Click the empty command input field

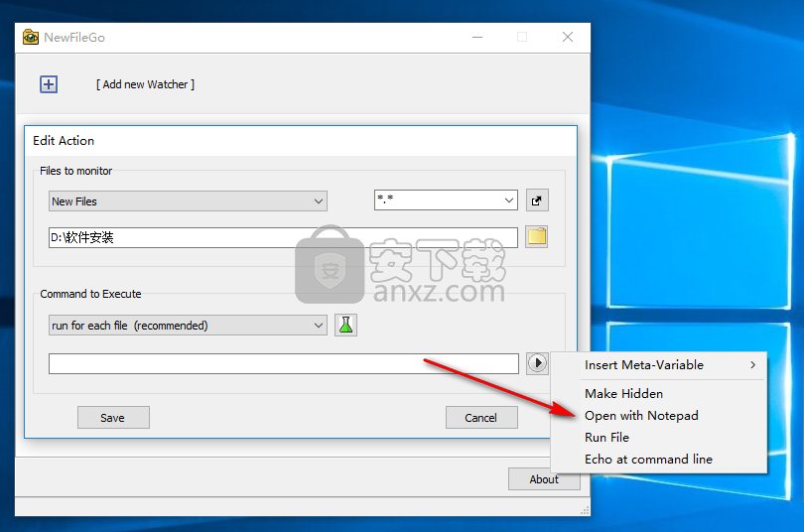284,364
